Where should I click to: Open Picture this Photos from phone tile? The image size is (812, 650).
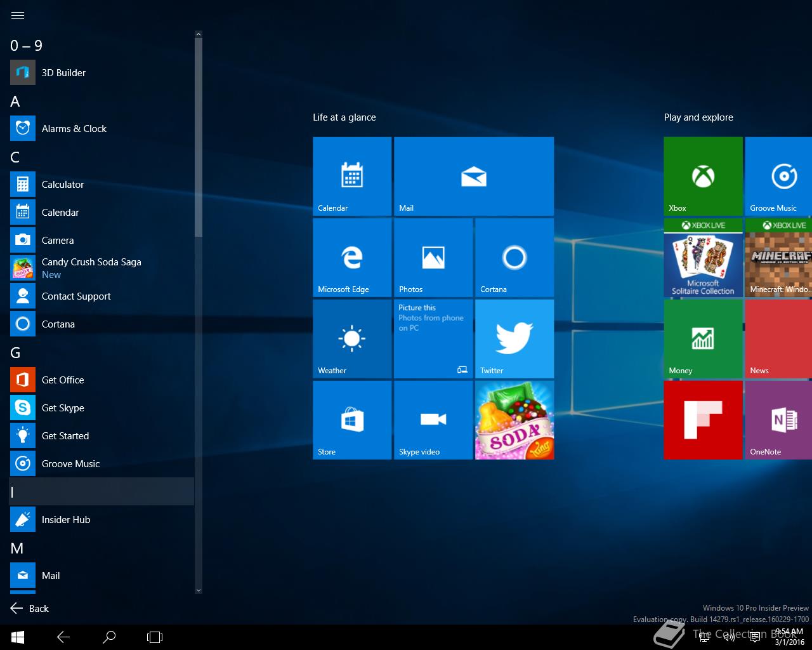coord(433,339)
